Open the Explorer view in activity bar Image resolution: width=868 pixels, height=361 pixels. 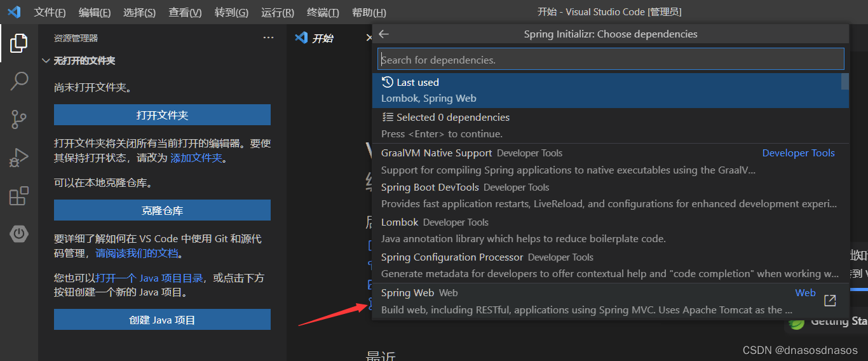[x=19, y=43]
